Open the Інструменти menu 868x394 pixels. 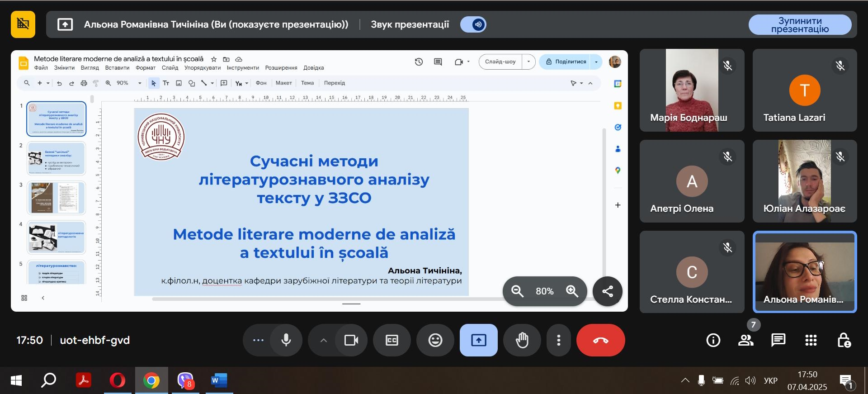click(243, 68)
